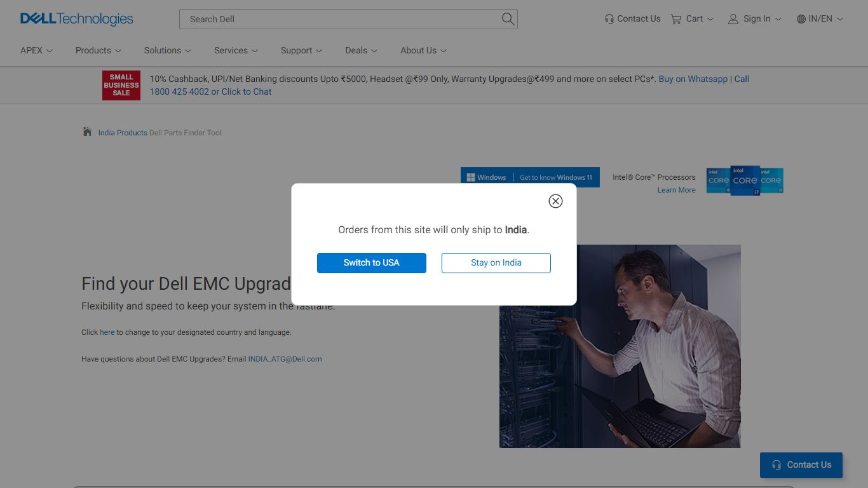
Task: Click the search magnifier icon
Action: pos(508,19)
